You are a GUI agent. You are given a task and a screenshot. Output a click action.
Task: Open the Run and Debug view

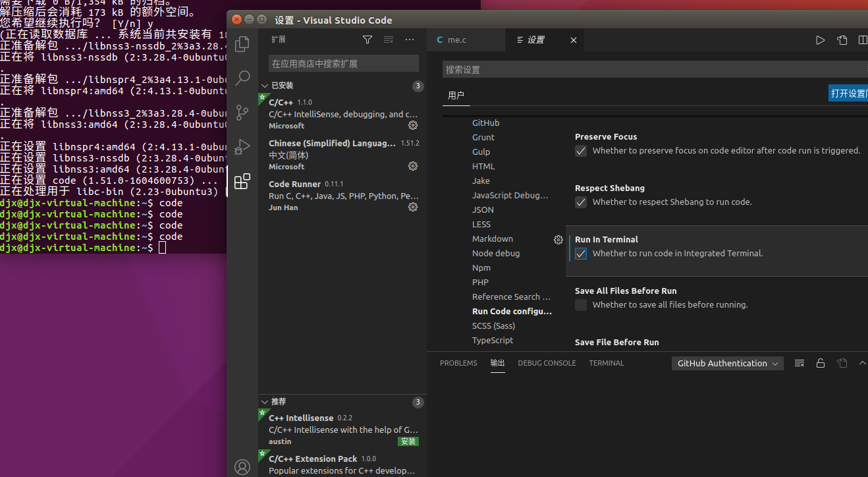(x=242, y=147)
